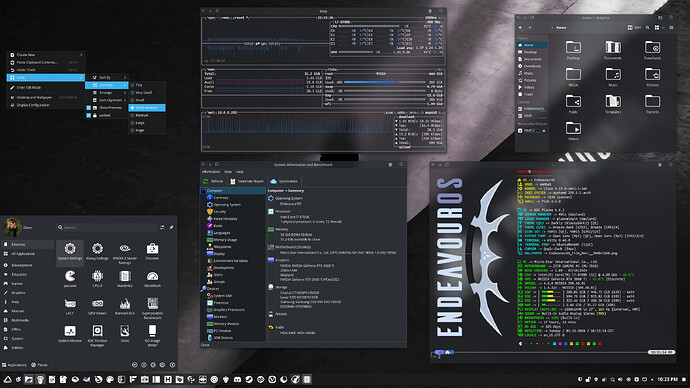Screen dimensions: 690x388
Task: Go back in Dolphin navigation
Action: point(521,28)
